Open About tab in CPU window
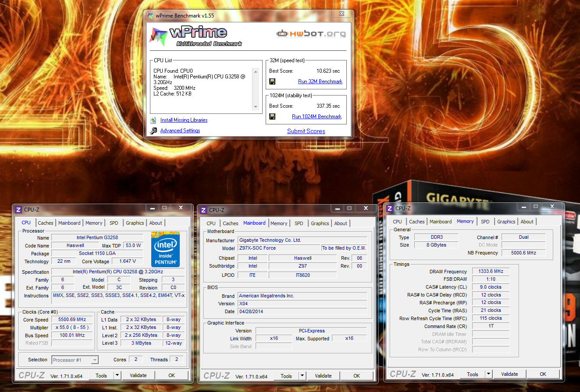 [156, 223]
